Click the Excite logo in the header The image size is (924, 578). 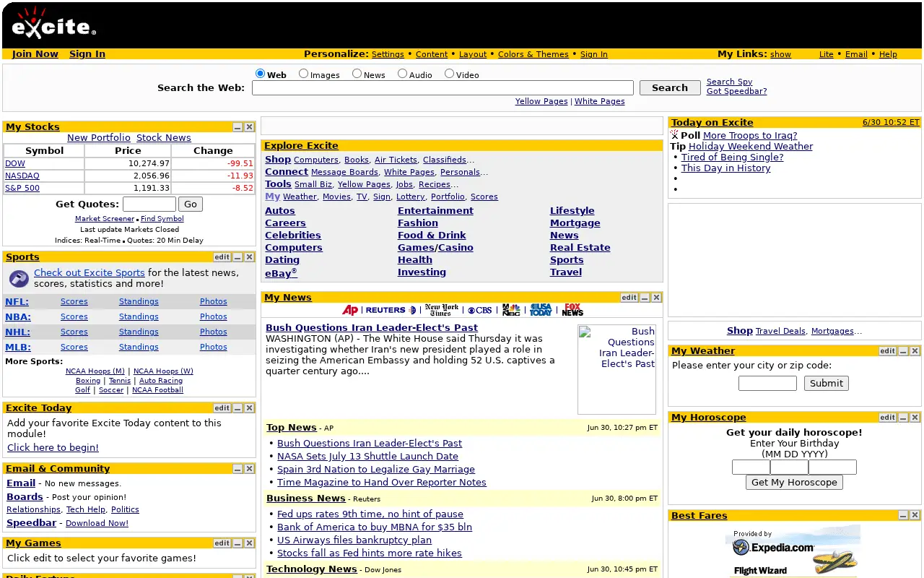pyautogui.click(x=53, y=23)
